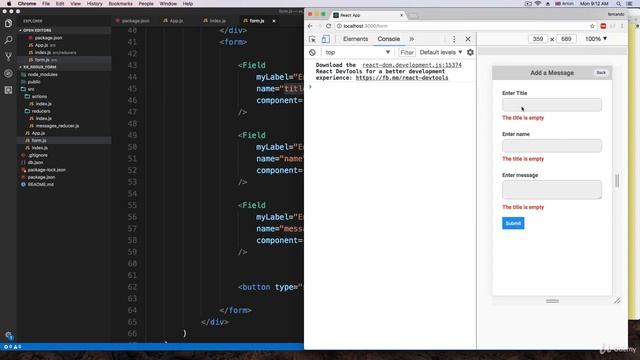This screenshot has width=640, height=360.
Task: Open the react-dom.development.js:15374 source link
Action: [x=412, y=65]
